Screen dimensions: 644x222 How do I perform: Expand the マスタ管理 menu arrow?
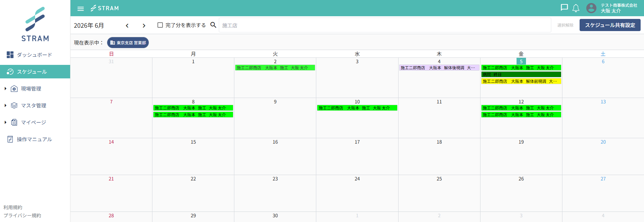(x=5, y=105)
